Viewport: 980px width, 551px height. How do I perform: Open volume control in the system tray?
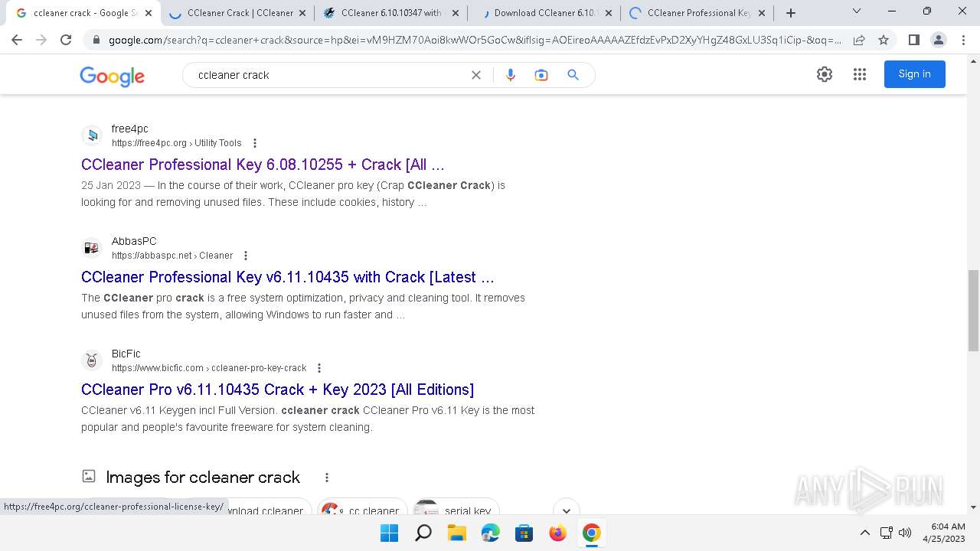905,533
